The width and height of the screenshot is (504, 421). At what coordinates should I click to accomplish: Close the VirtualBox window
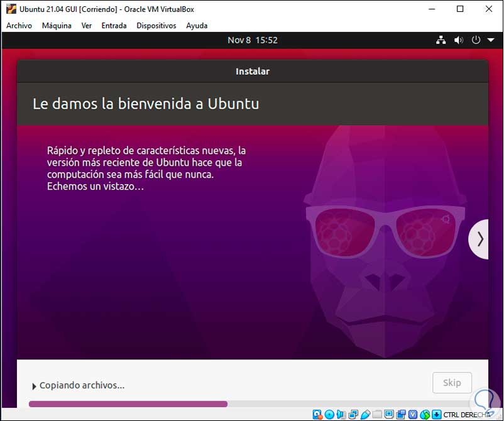[488, 9]
